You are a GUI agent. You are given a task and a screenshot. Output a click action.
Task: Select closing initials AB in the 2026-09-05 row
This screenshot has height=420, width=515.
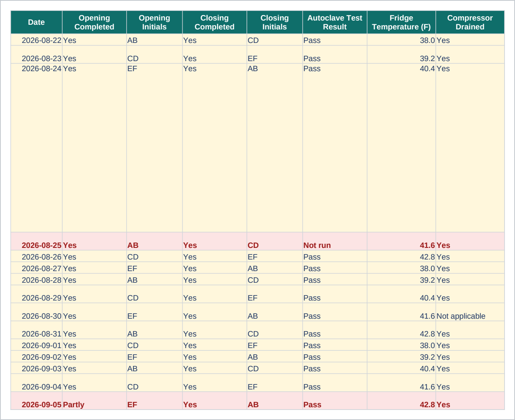(x=275, y=401)
